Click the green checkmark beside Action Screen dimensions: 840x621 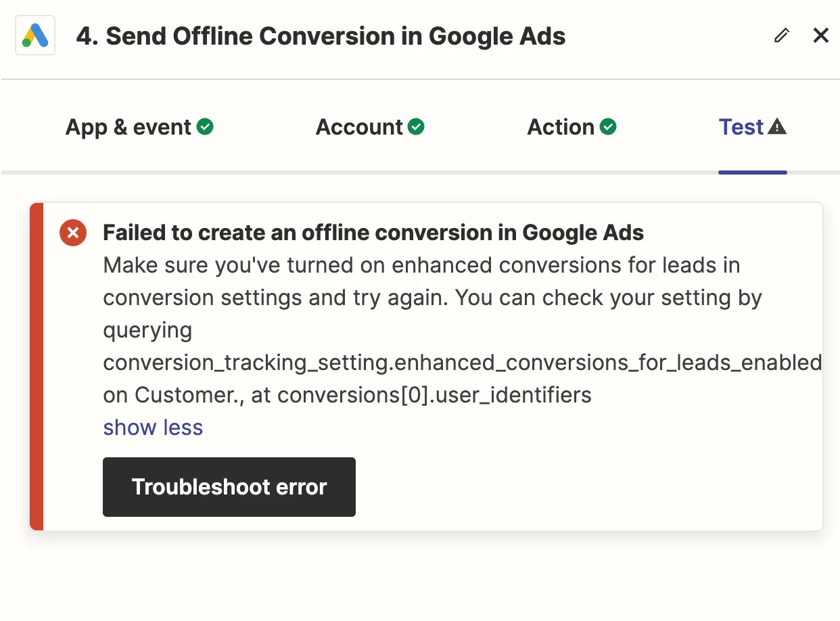click(x=609, y=127)
